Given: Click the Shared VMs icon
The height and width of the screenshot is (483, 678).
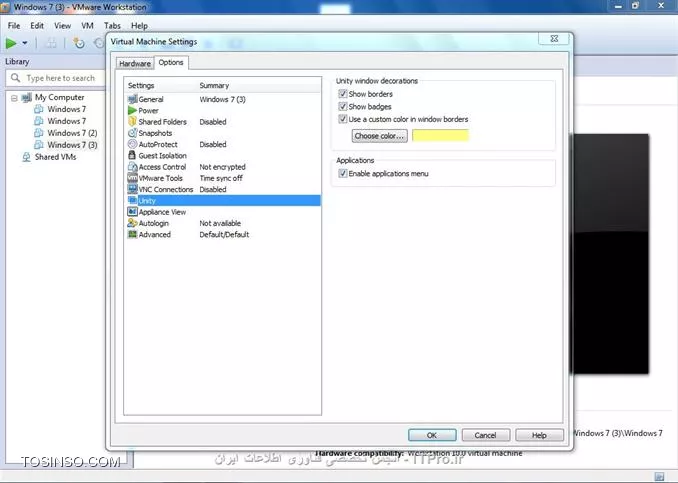Looking at the screenshot, I should click(x=26, y=157).
